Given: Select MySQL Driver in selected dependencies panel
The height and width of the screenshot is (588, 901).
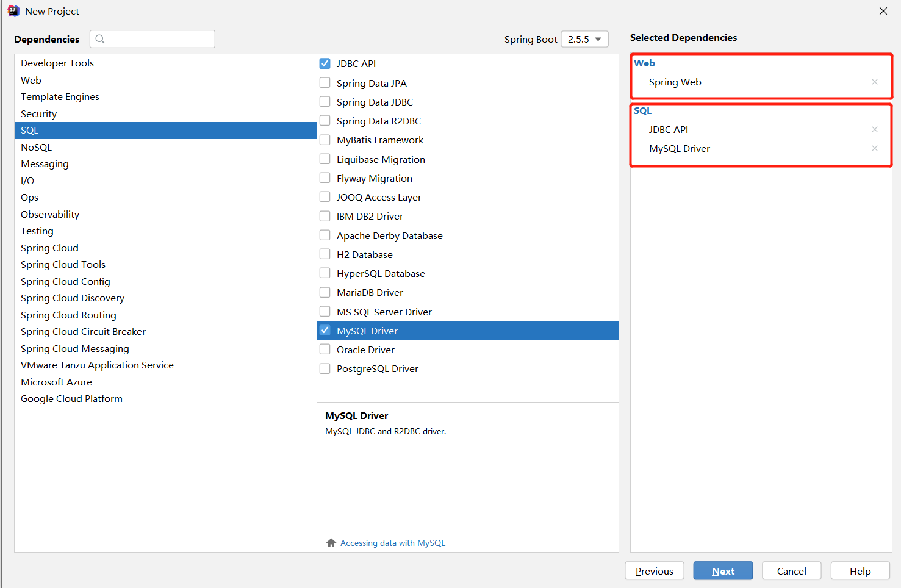Looking at the screenshot, I should click(680, 148).
